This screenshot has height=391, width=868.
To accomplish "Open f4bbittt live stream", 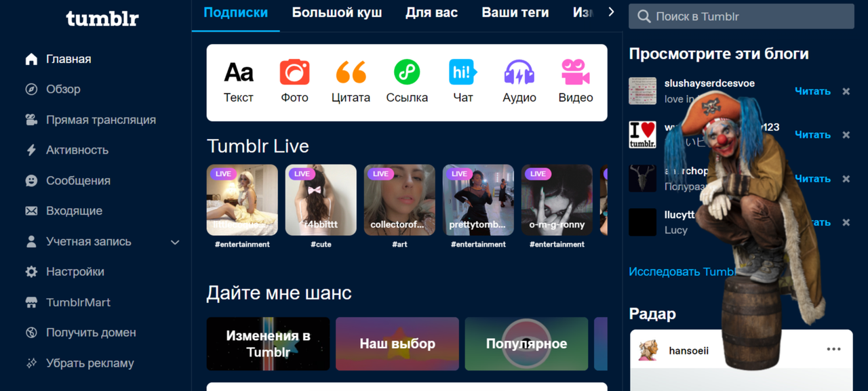I will pos(321,200).
